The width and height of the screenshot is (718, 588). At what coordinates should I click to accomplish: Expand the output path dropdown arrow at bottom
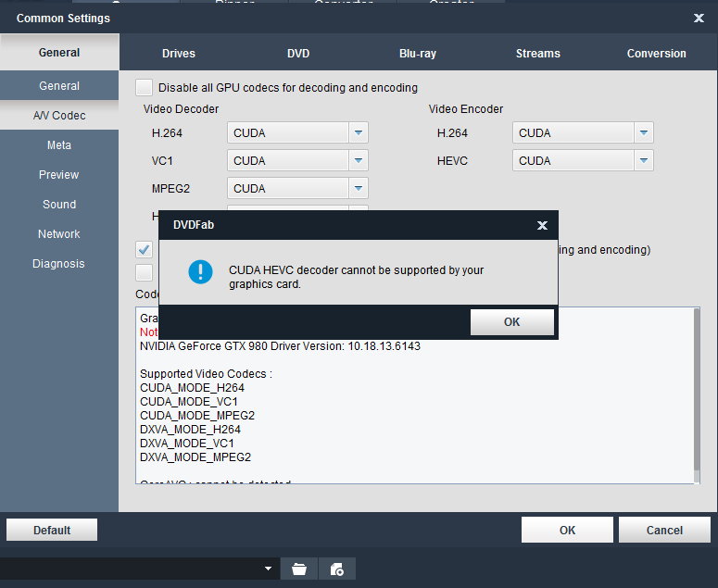[269, 569]
